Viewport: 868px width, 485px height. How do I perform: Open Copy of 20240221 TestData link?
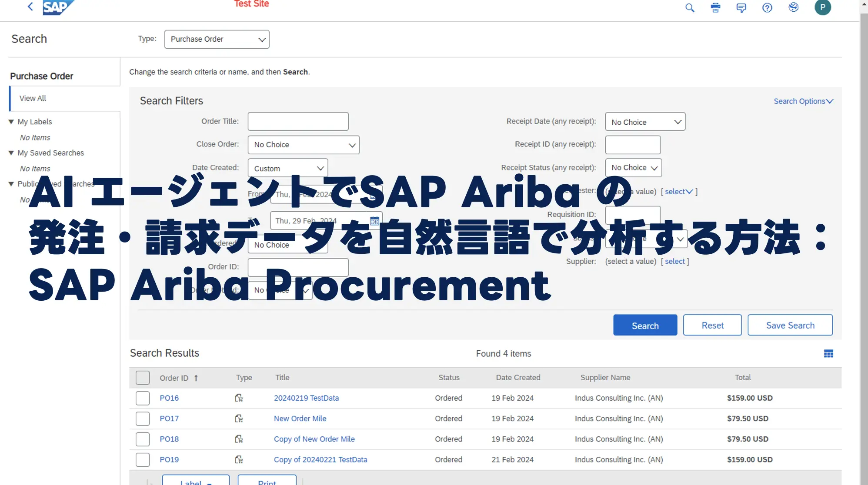tap(320, 459)
